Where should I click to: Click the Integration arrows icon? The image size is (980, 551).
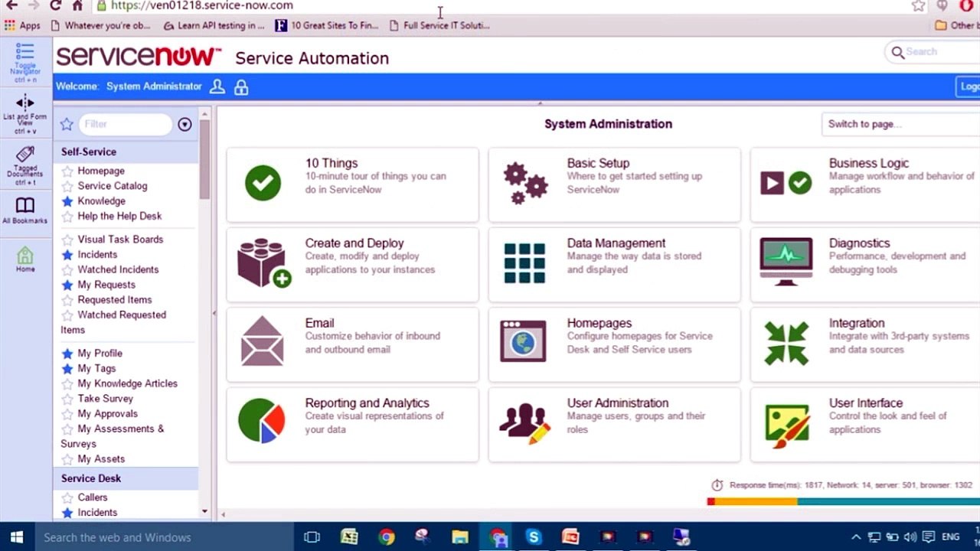[786, 343]
